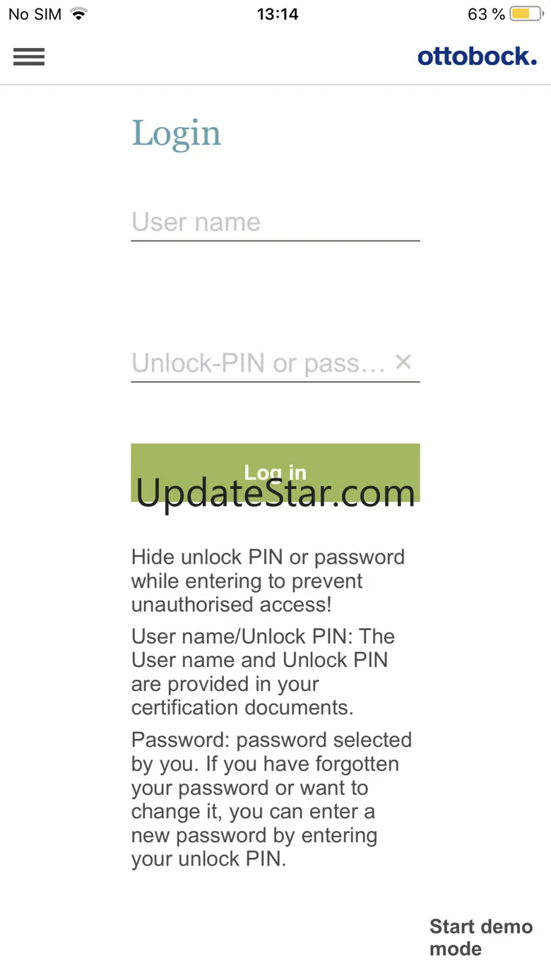551x980 pixels.
Task: Tap the 'Hide unlock PIN or password' notice
Action: point(268,581)
